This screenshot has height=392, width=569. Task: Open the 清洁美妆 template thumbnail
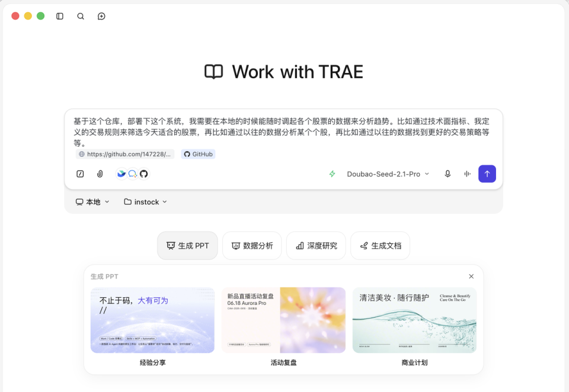414,320
